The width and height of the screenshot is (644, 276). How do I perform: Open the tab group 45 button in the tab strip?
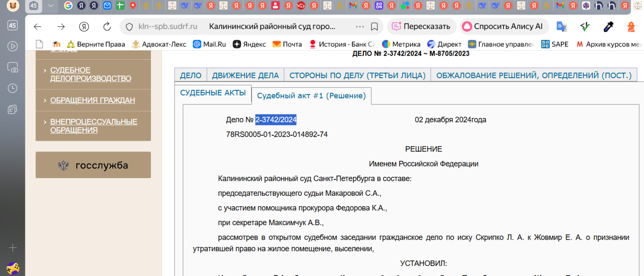pos(33,6)
